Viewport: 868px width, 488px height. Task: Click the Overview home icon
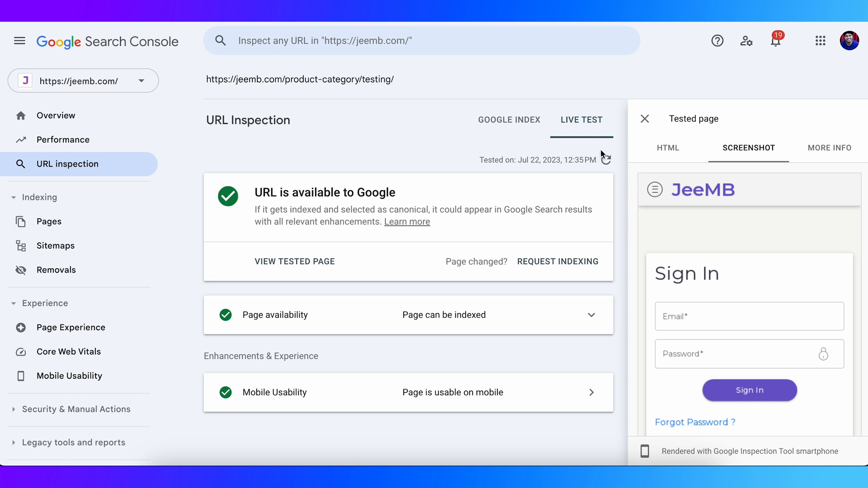(x=21, y=116)
